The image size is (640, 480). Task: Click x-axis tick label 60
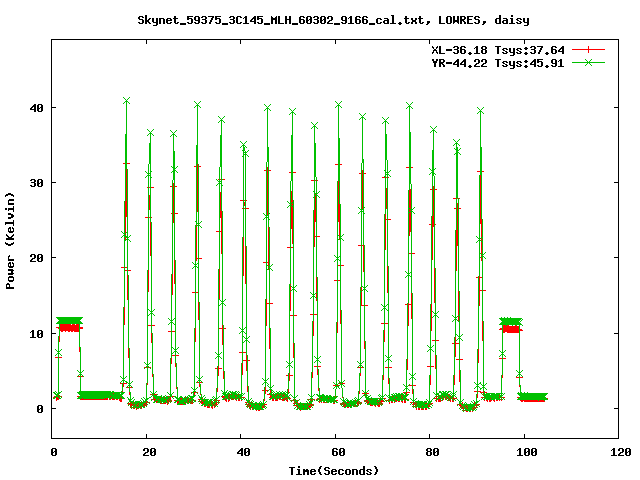pos(338,452)
